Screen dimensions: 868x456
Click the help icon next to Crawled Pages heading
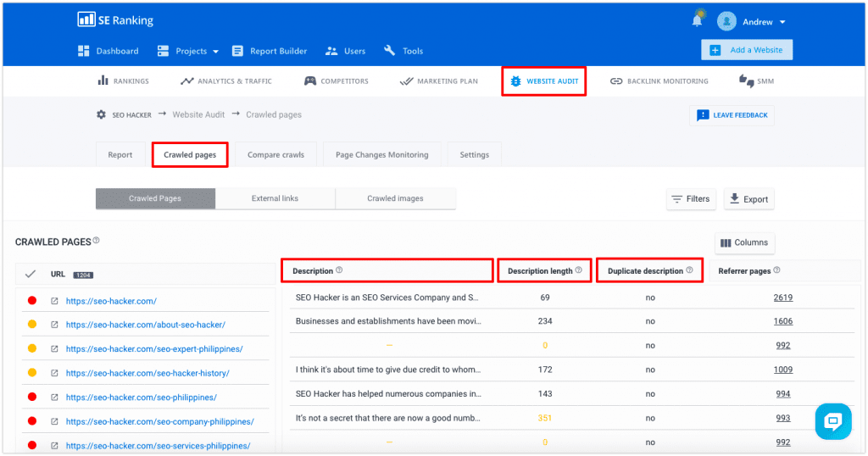tap(97, 240)
